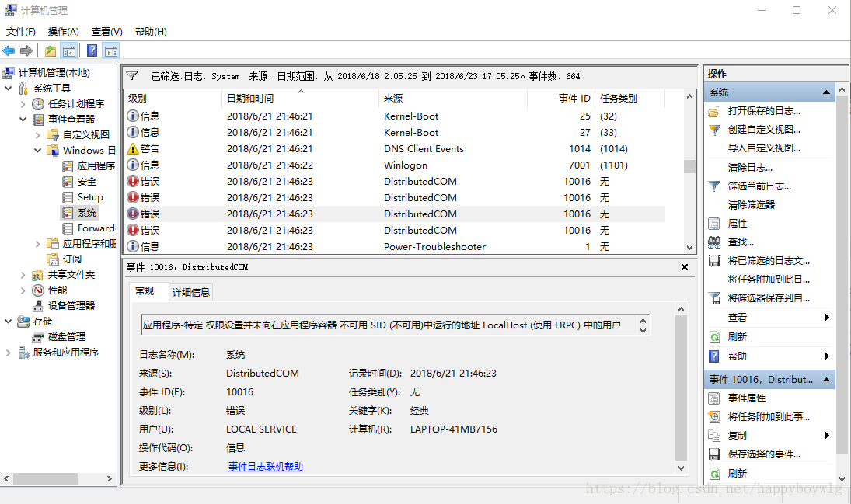Collapse the Windows 日志 tree node
The height and width of the screenshot is (504, 851).
click(37, 151)
